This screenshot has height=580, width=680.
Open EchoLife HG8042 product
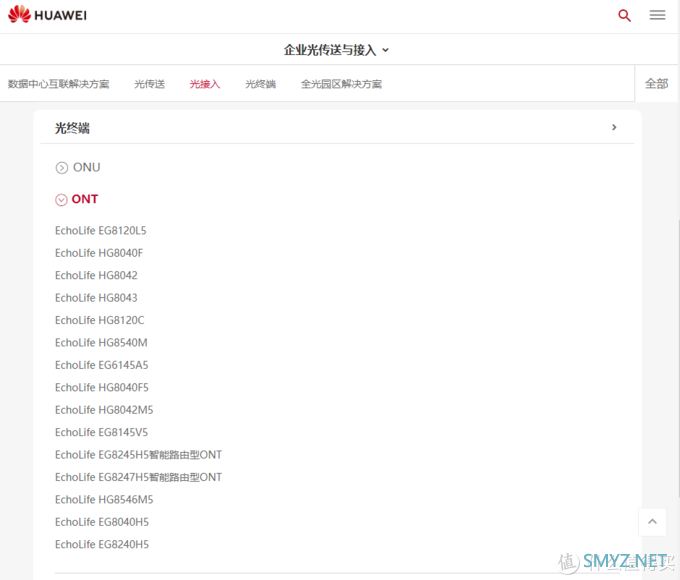(96, 275)
